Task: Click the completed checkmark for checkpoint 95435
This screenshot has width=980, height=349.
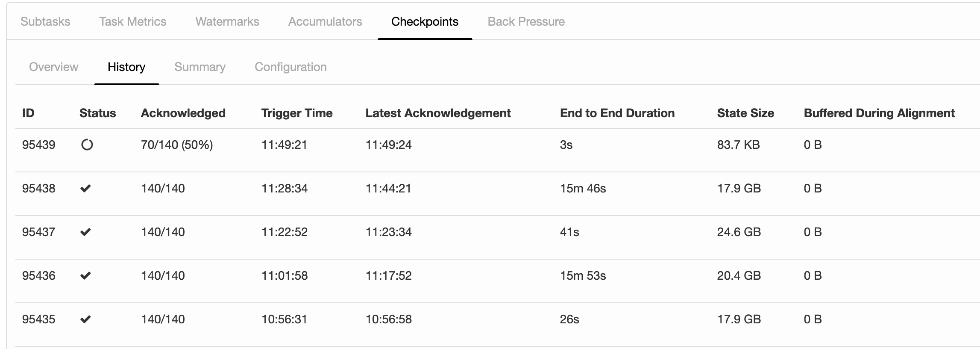Action: tap(85, 319)
